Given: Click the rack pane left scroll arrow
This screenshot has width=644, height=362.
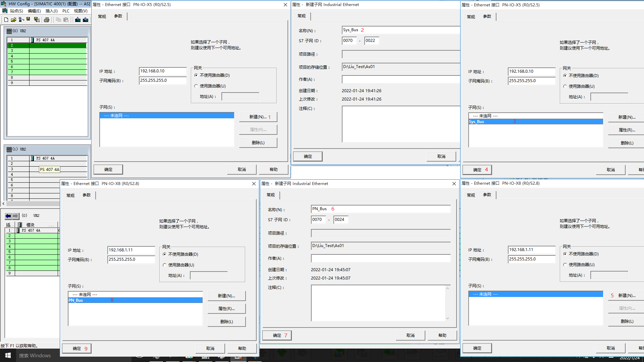Looking at the screenshot, I should [x=3, y=203].
